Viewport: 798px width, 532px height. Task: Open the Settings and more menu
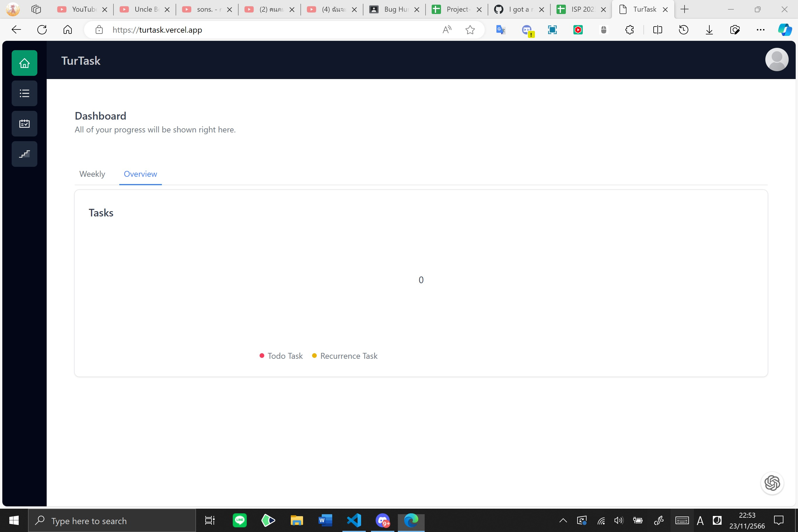click(x=761, y=30)
